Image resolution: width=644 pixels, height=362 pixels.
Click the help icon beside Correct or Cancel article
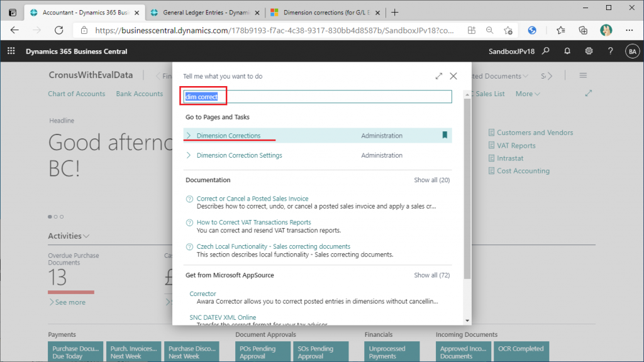(x=189, y=199)
